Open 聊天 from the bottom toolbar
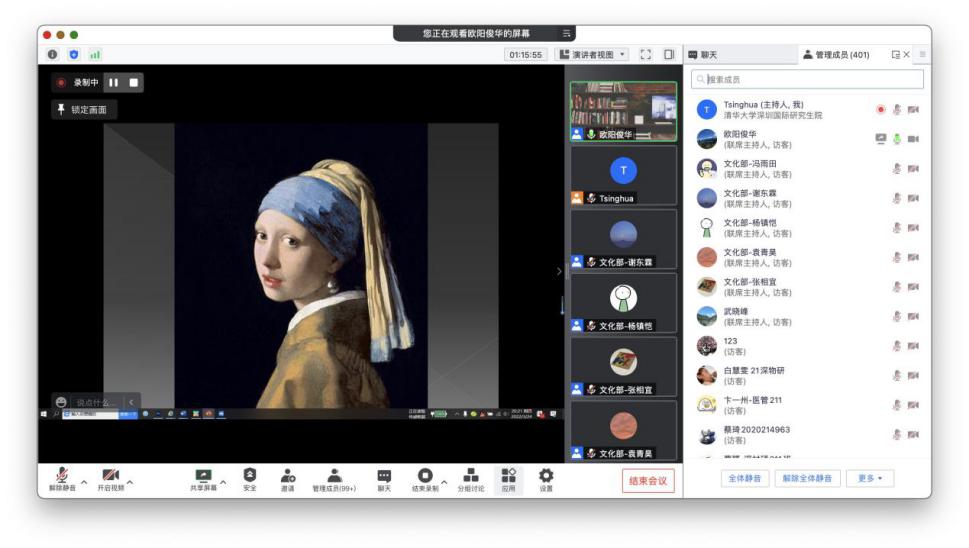Image resolution: width=969 pixels, height=548 pixels. click(x=384, y=479)
